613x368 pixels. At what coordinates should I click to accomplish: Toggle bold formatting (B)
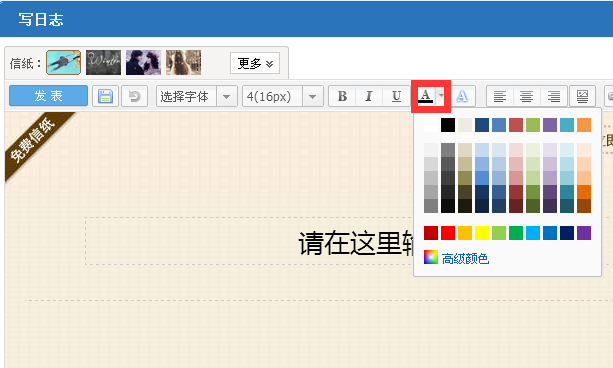(342, 96)
